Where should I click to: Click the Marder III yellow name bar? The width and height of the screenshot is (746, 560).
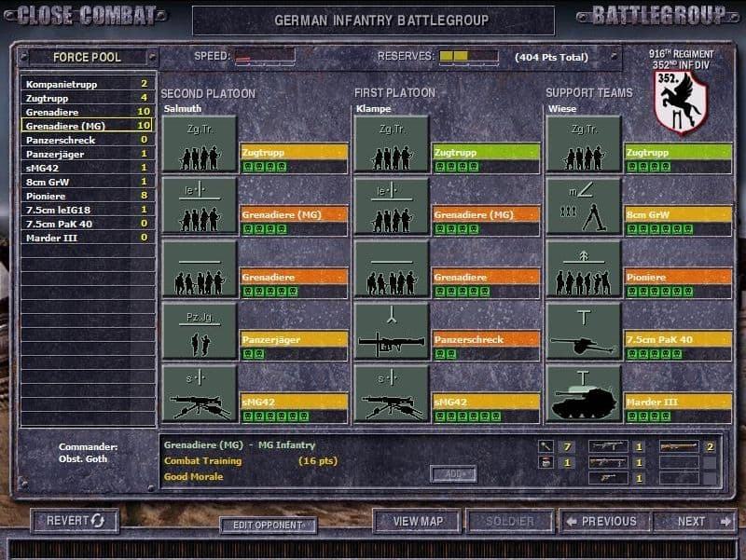[x=679, y=402]
